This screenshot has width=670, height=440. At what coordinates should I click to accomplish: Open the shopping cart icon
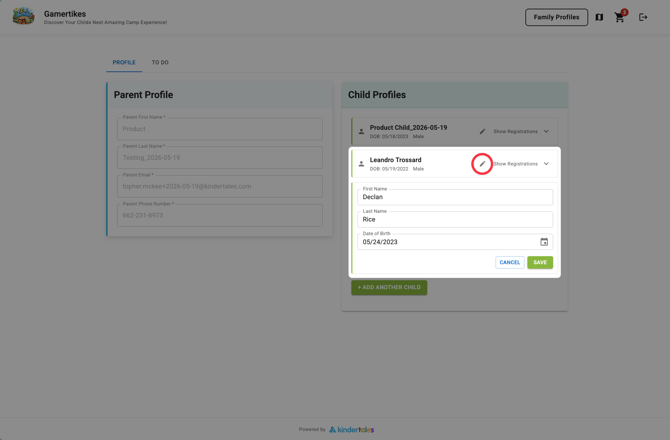click(x=620, y=17)
